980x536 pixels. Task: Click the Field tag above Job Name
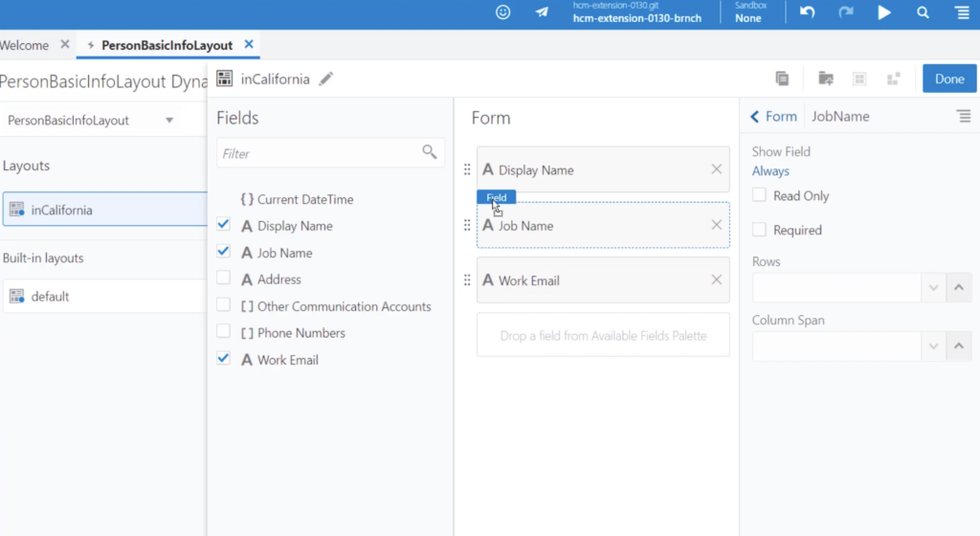pyautogui.click(x=497, y=197)
